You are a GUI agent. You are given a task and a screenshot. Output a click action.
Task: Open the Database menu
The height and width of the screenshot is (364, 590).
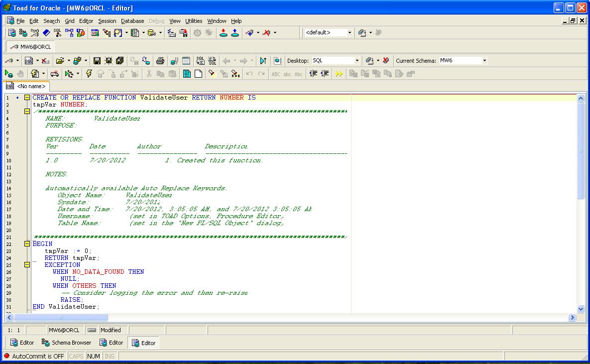pyautogui.click(x=132, y=21)
